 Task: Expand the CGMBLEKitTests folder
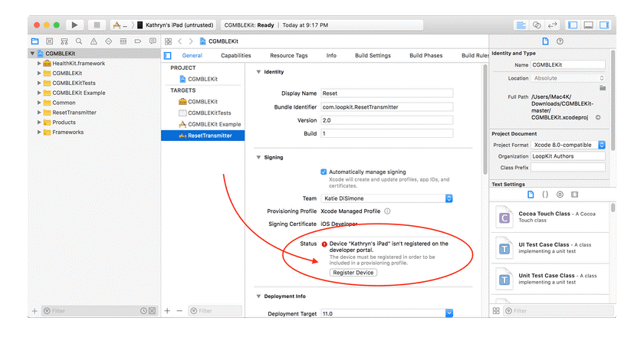[x=39, y=83]
